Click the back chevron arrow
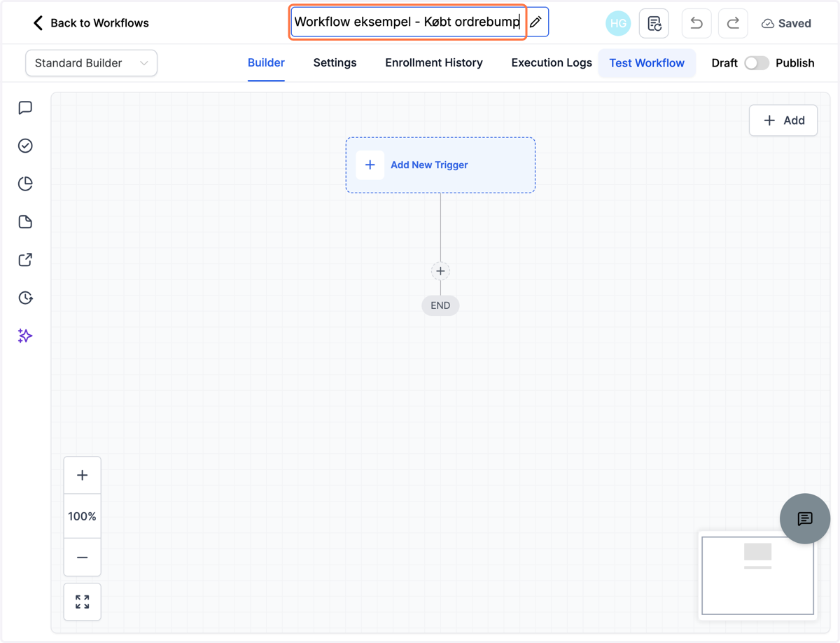This screenshot has height=643, width=840. 38,23
